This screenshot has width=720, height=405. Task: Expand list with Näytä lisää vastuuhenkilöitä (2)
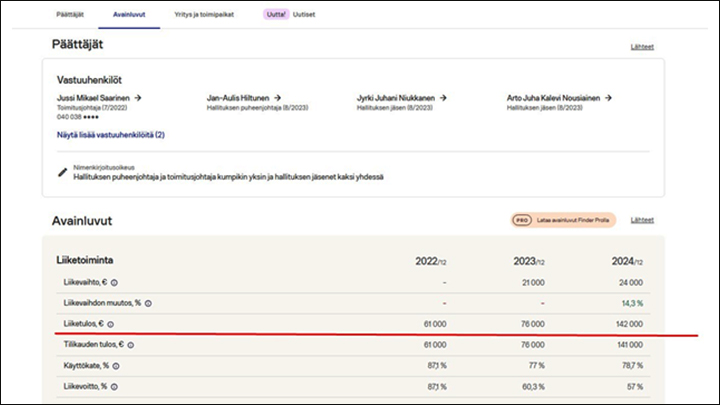(x=111, y=134)
